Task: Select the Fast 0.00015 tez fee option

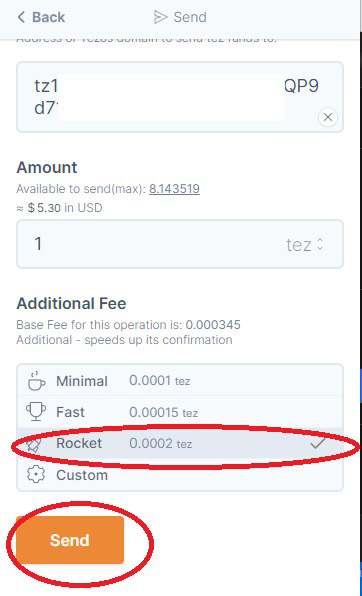Action: coord(180,412)
